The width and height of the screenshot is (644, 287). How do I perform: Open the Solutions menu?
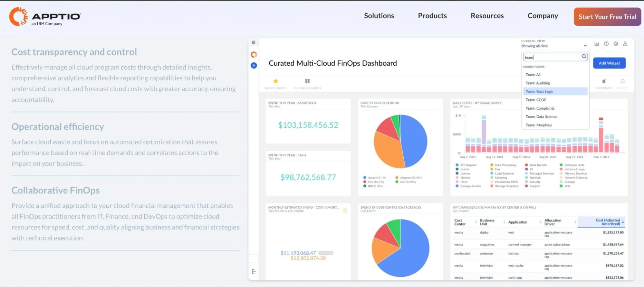(x=379, y=16)
